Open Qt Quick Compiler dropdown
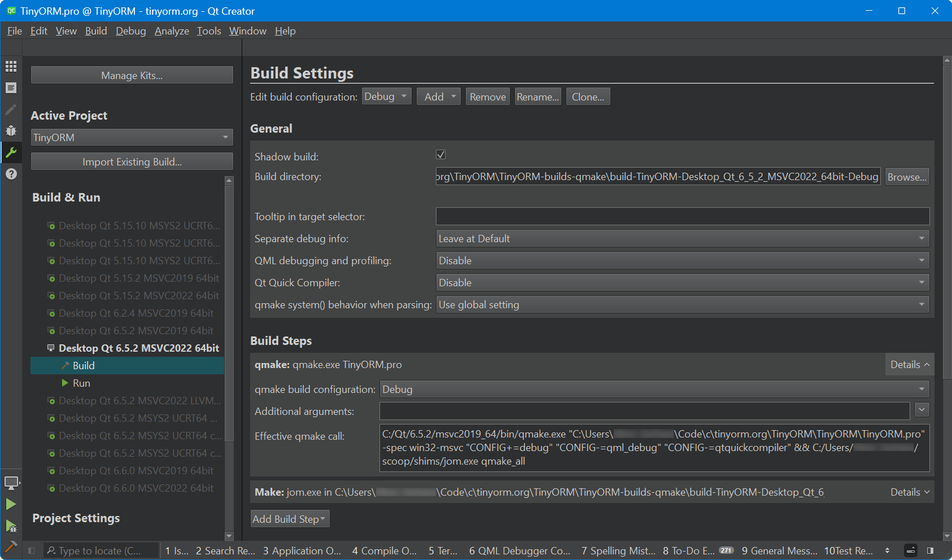 [x=683, y=283]
